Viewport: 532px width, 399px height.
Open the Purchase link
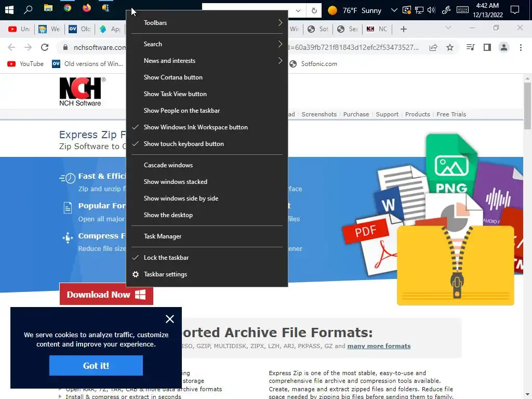point(356,114)
